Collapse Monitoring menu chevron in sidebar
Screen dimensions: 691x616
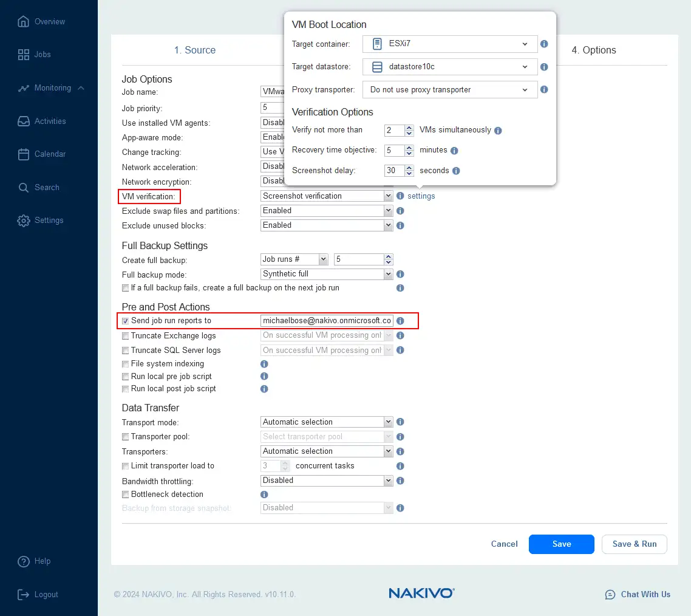click(x=81, y=88)
